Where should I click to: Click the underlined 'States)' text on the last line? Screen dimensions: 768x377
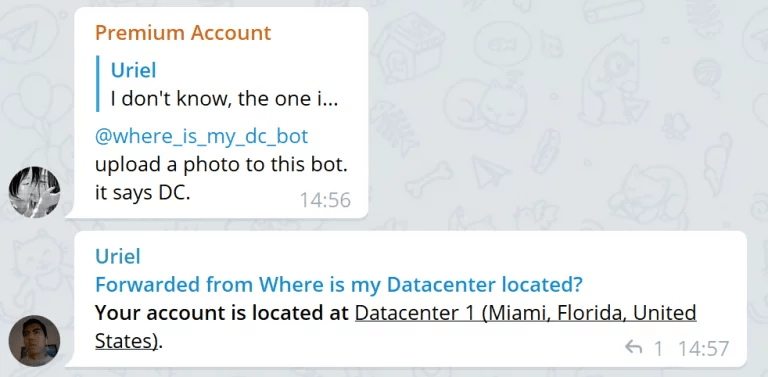pos(127,341)
